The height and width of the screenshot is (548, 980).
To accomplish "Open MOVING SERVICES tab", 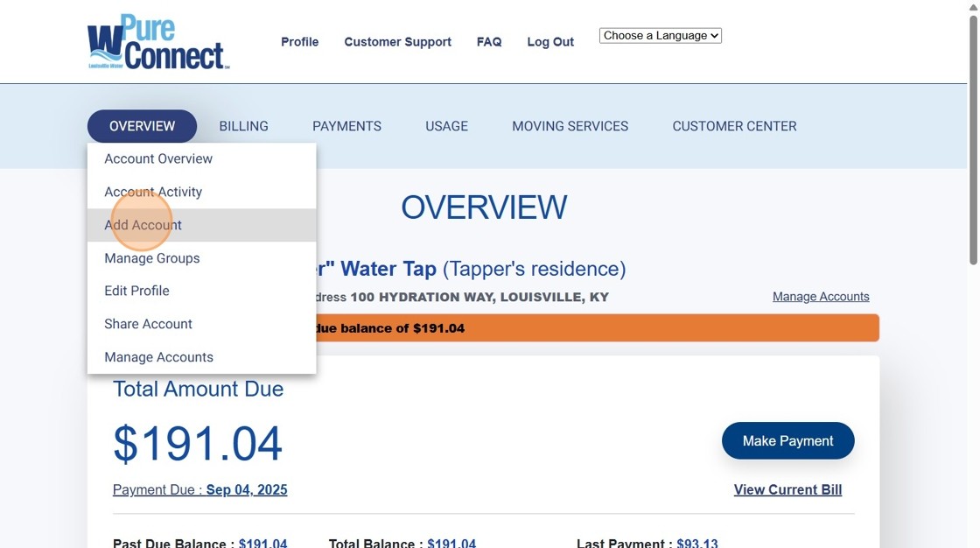I will coord(570,126).
